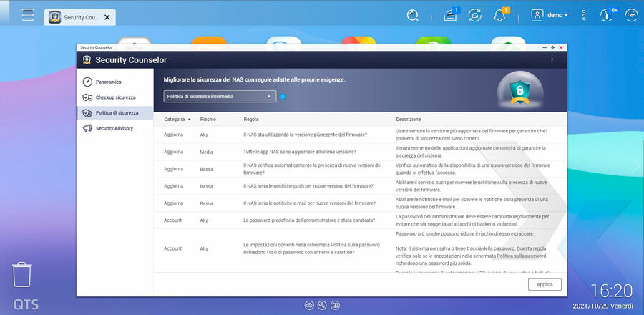Select Checkup sicurezza in the sidebar
This screenshot has height=315, width=644.
click(x=114, y=97)
